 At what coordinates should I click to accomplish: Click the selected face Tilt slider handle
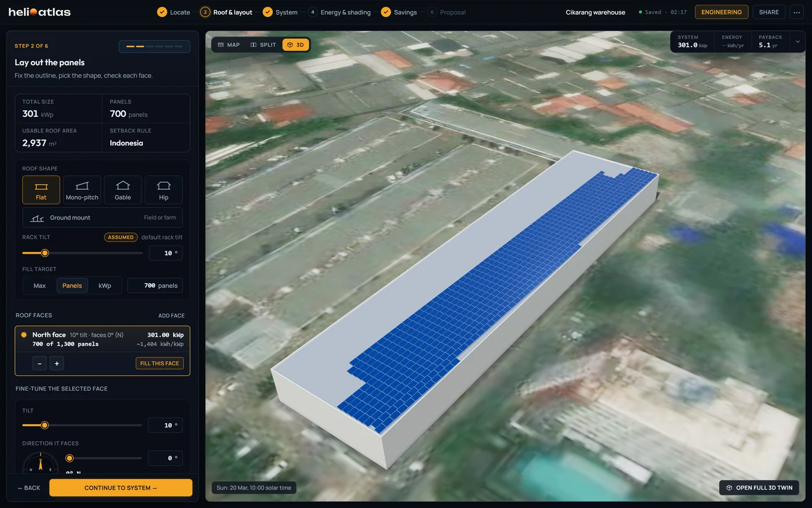tap(45, 425)
